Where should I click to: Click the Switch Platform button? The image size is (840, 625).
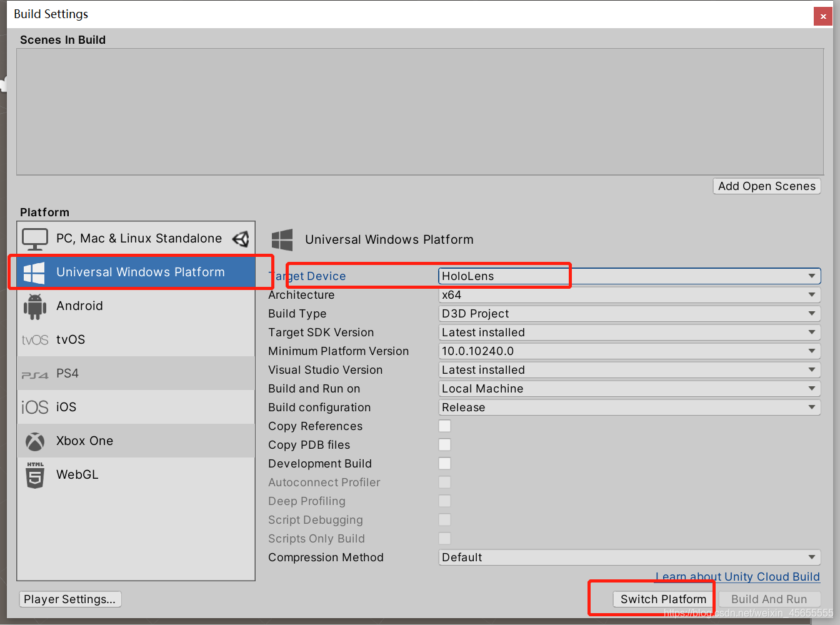click(663, 599)
